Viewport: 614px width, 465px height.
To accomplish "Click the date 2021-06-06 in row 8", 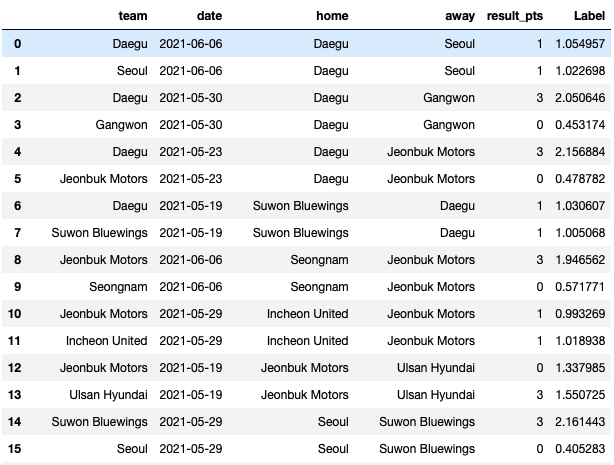I will [x=191, y=260].
